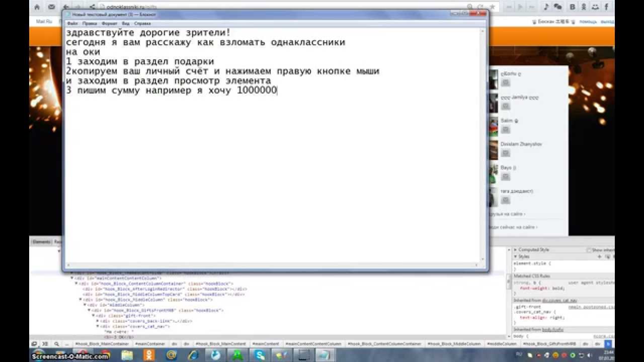Click the Mail.Ru link on the page
This screenshot has height=362, width=644.
tap(44, 22)
